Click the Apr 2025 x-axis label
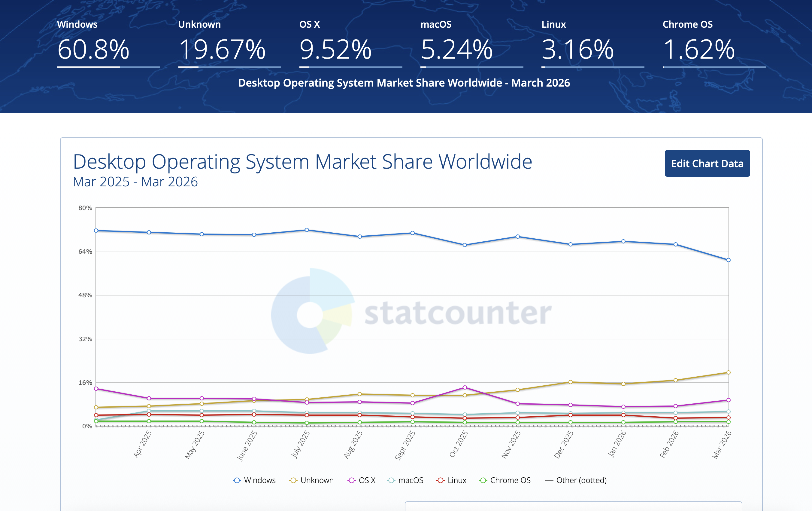The height and width of the screenshot is (511, 812). (x=142, y=444)
